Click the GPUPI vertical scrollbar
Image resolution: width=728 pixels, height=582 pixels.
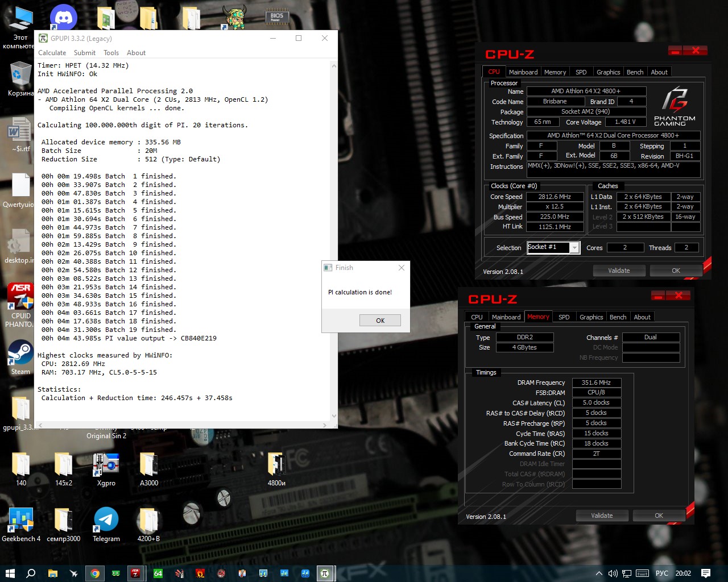point(334,240)
